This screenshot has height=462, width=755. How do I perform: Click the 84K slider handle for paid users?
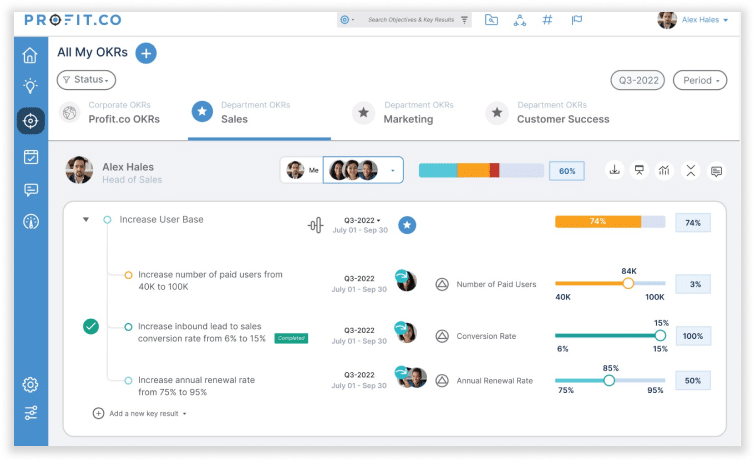pyautogui.click(x=628, y=283)
